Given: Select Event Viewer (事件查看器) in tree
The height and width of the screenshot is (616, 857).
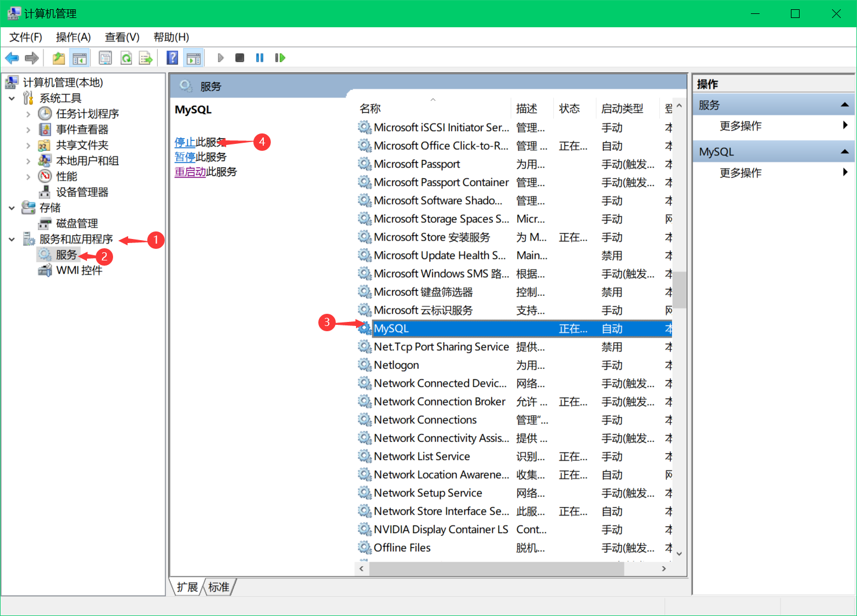Looking at the screenshot, I should pyautogui.click(x=82, y=129).
